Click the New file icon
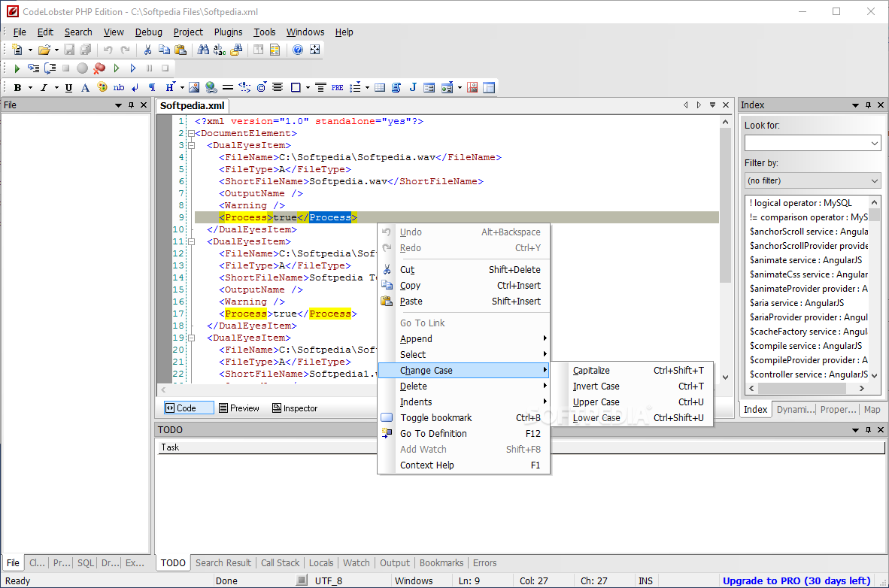Viewport: 889px width, 588px height. click(17, 50)
